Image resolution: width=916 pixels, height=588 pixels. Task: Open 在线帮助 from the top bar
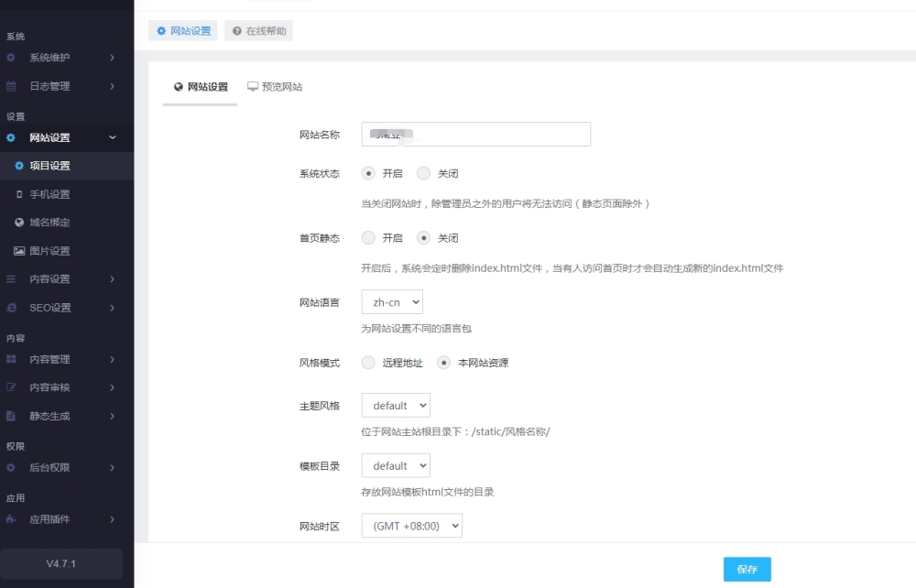(257, 30)
